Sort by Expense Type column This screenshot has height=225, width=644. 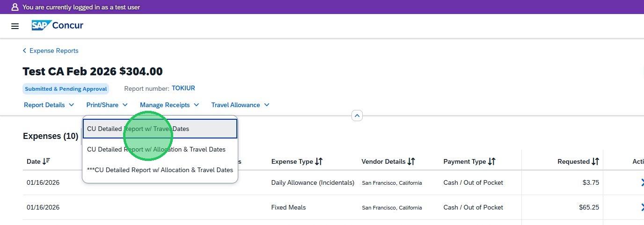point(297,161)
